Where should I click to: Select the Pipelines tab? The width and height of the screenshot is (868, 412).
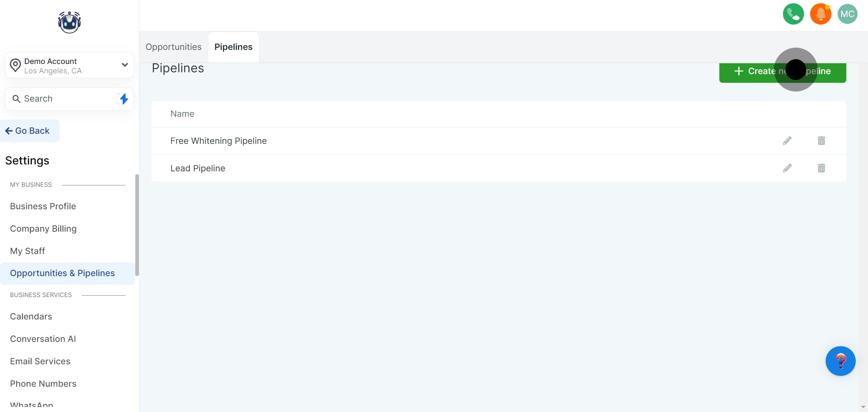[x=233, y=47]
